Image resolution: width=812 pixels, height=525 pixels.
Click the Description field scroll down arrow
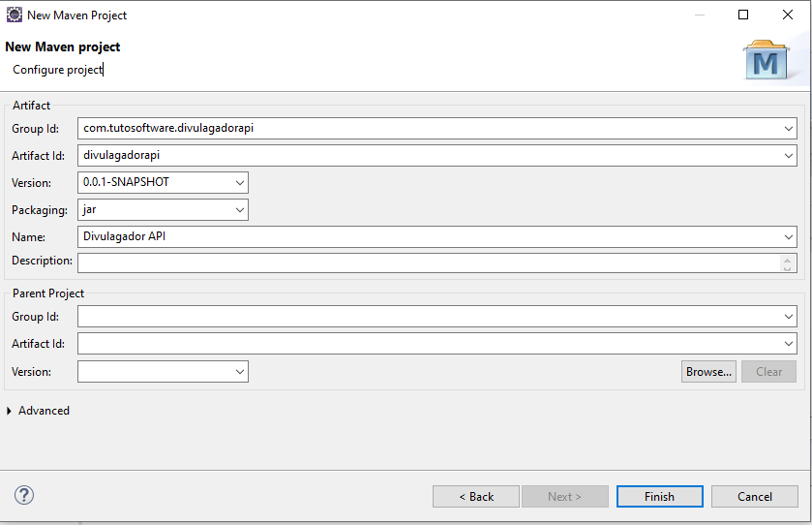click(787, 267)
